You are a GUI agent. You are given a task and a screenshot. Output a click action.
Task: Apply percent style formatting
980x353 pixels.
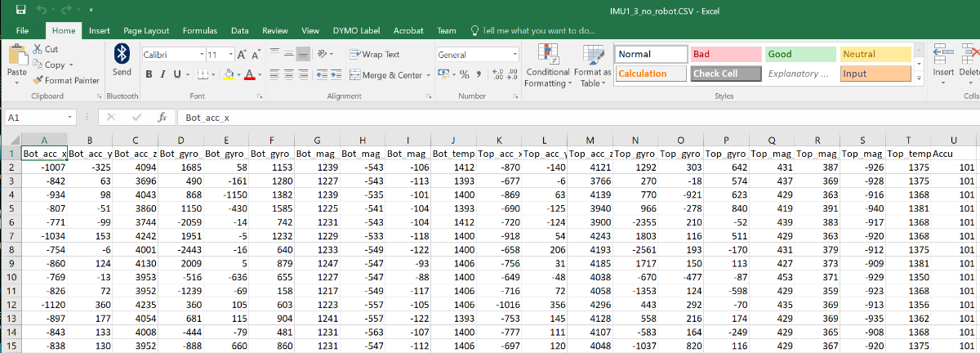click(x=465, y=74)
